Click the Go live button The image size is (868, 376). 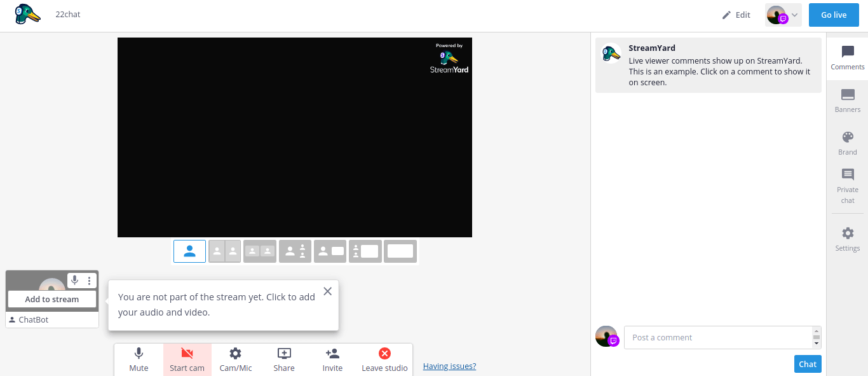coord(834,15)
